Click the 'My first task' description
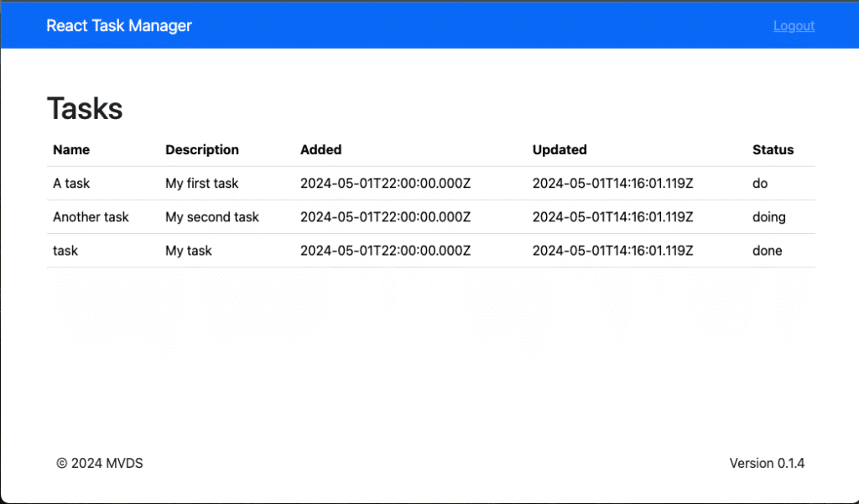The image size is (859, 504). pos(201,184)
